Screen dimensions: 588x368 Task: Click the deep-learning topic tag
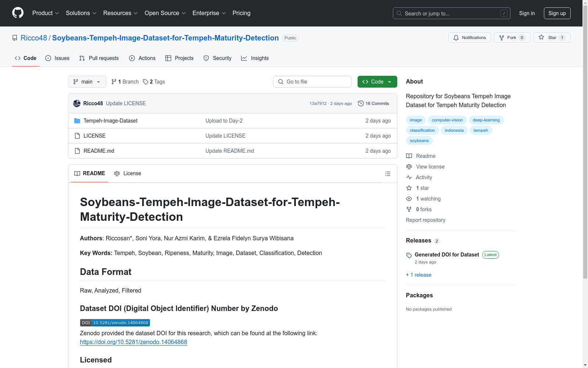[486, 120]
